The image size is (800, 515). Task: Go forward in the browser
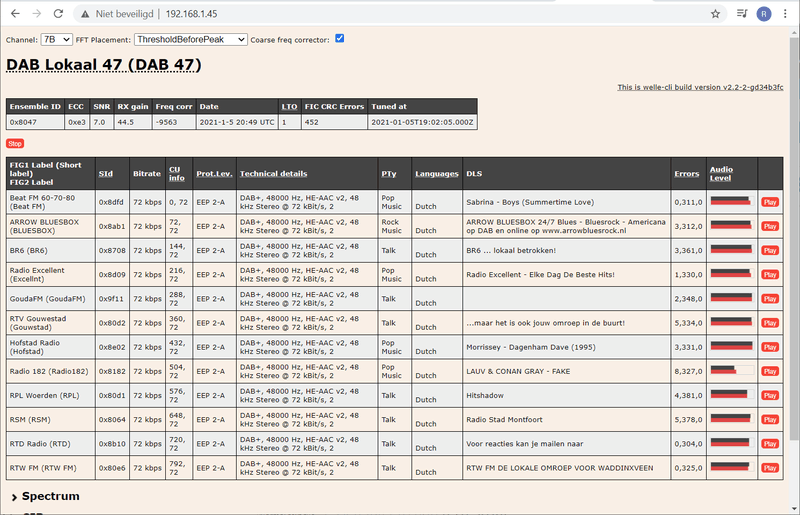(x=37, y=14)
